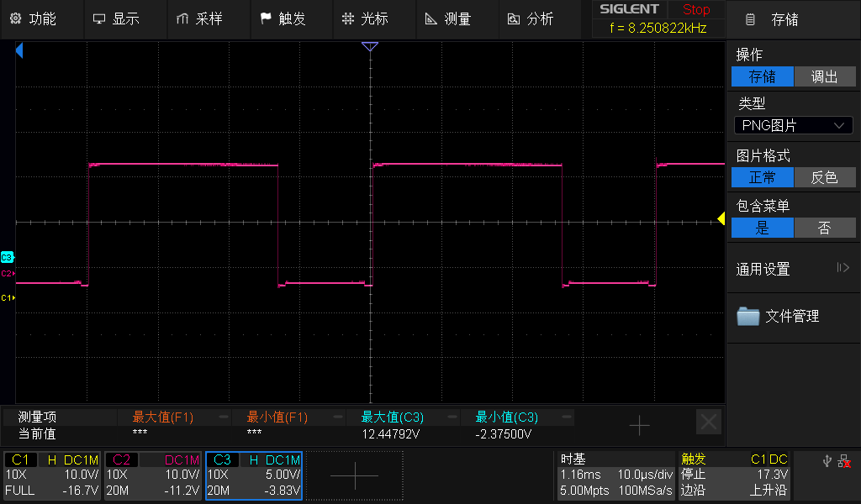Screen dimensions: 861x504
Task: Click the C2 offset value -11.2V
Action: pyautogui.click(x=182, y=491)
